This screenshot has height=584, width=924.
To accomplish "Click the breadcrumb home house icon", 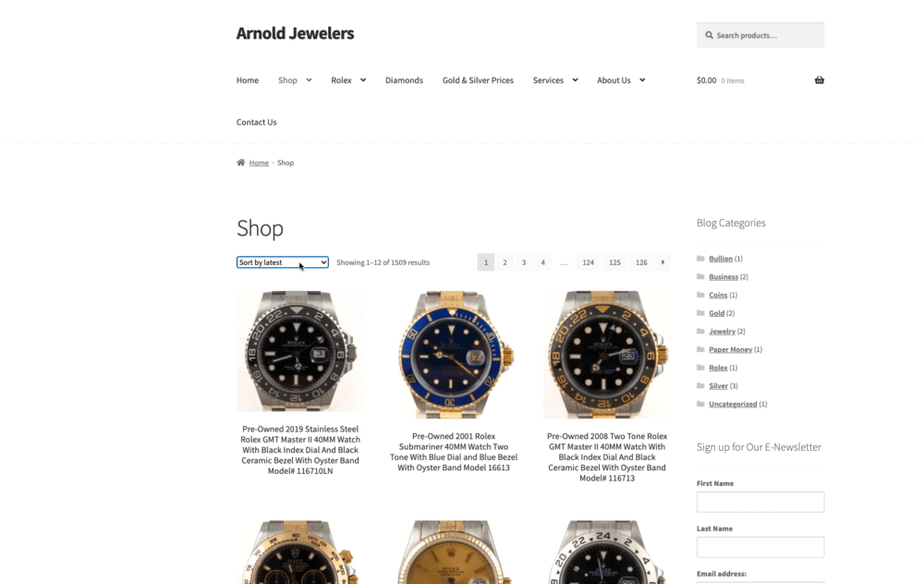I will pyautogui.click(x=240, y=163).
